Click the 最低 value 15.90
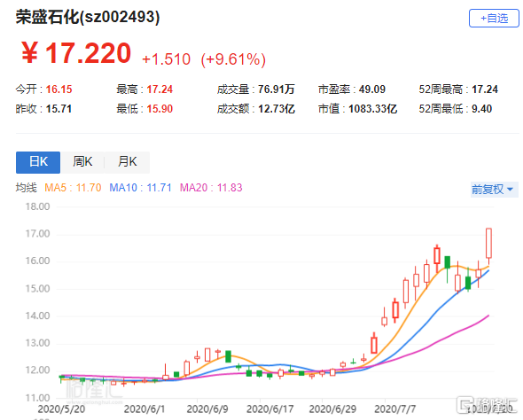This screenshot has width=523, height=420. (x=160, y=109)
